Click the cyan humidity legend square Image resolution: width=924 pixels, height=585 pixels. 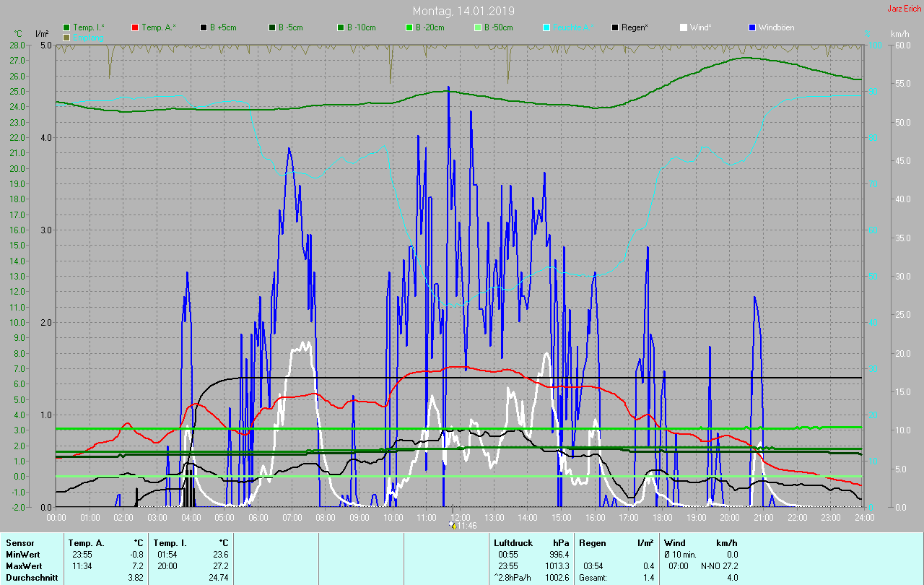point(546,27)
